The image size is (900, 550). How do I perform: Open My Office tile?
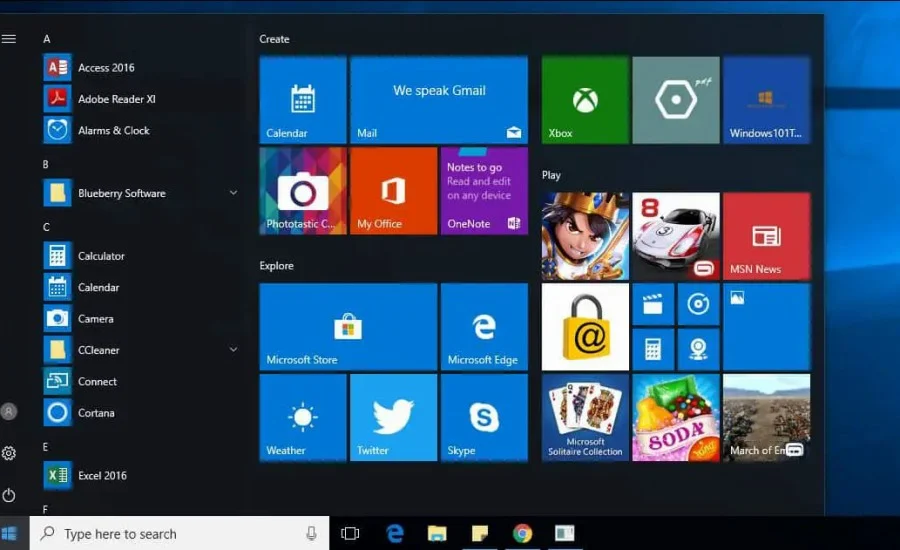[x=393, y=191]
